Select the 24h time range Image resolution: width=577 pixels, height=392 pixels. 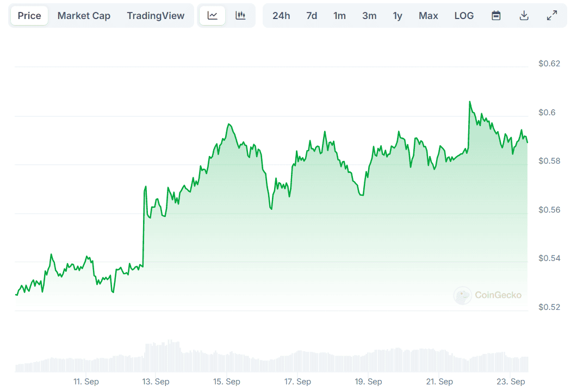tap(281, 16)
